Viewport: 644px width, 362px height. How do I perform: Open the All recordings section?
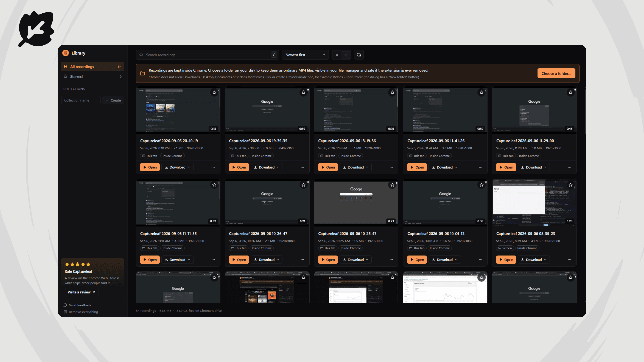pos(93,67)
